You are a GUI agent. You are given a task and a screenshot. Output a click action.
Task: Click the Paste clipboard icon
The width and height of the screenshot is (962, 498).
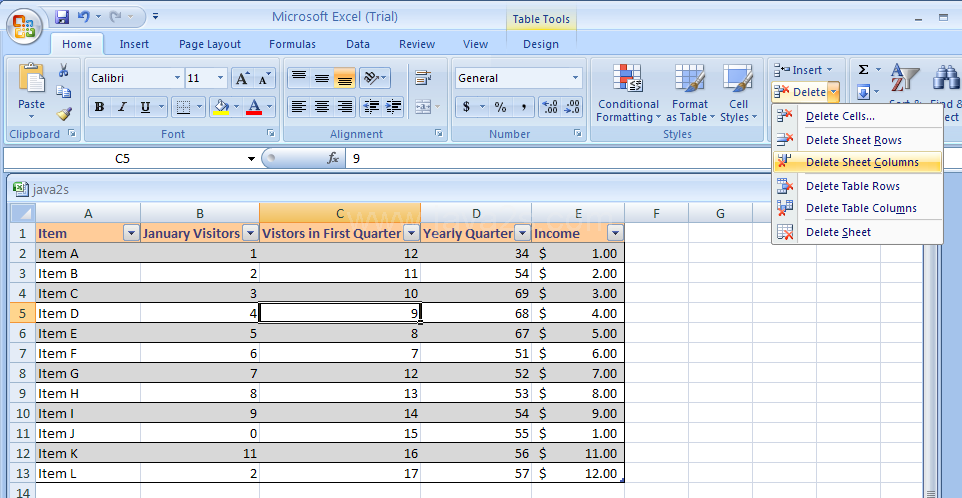(x=31, y=80)
